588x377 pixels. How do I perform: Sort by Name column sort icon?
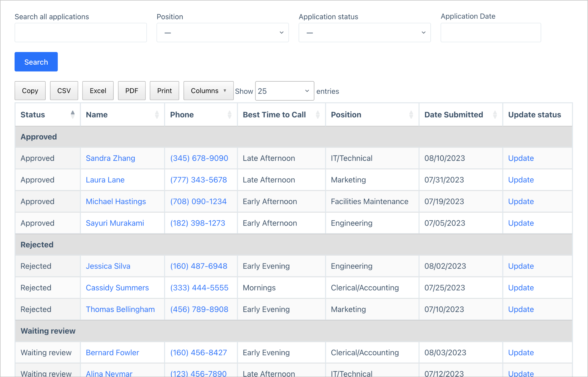click(157, 115)
